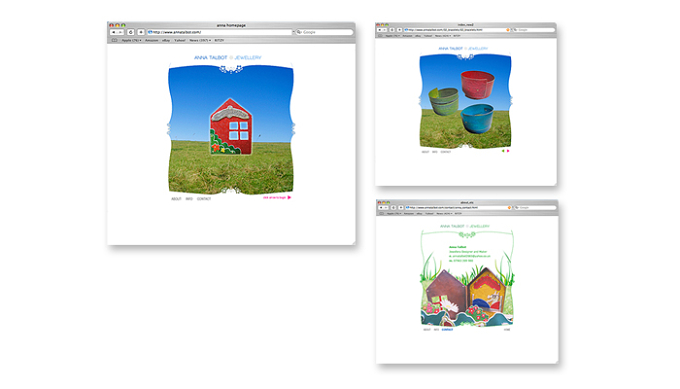Click highlighted CONTACT link in contact window
Viewport: 680px width, 389px height.
(448, 330)
